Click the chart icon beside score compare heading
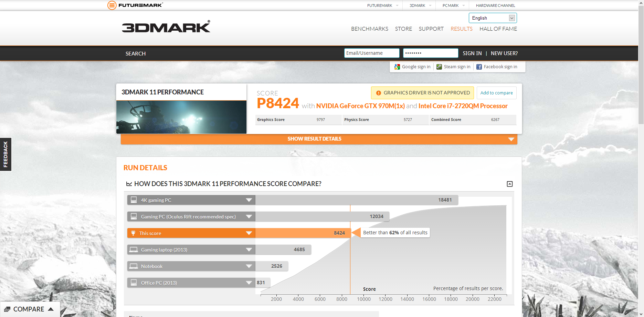The width and height of the screenshot is (644, 317). tap(129, 184)
